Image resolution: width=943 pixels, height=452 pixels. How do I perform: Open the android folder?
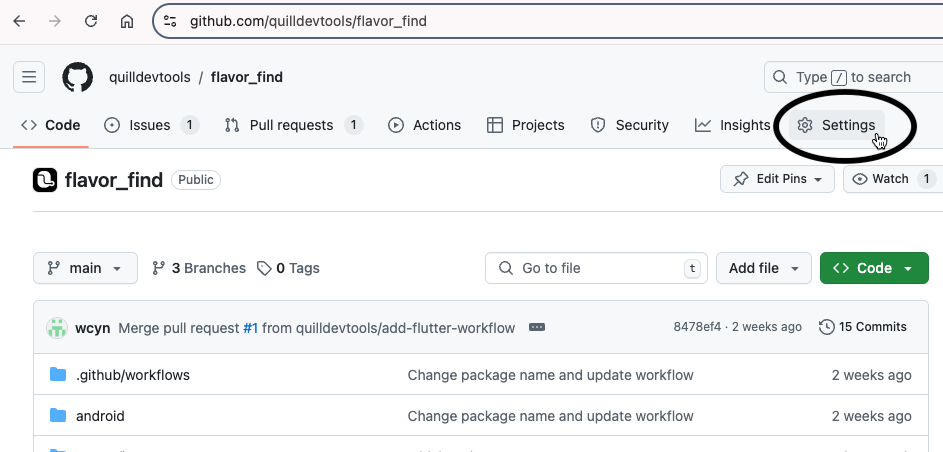click(x=100, y=416)
